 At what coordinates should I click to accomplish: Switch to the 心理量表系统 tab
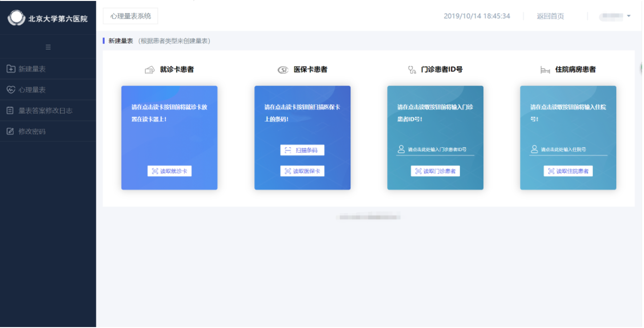pos(130,16)
